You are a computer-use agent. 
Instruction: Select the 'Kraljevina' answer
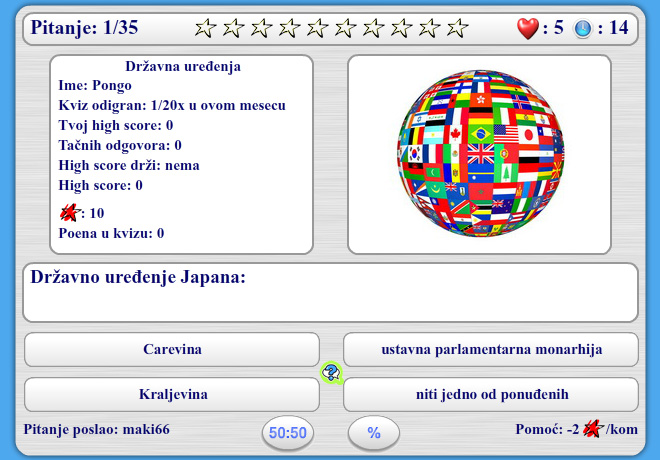tap(172, 394)
